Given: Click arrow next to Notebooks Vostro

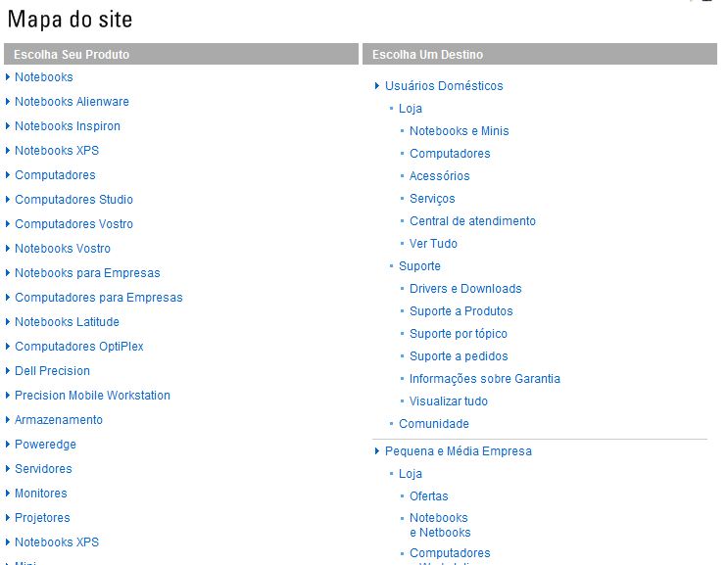Looking at the screenshot, I should (x=8, y=248).
